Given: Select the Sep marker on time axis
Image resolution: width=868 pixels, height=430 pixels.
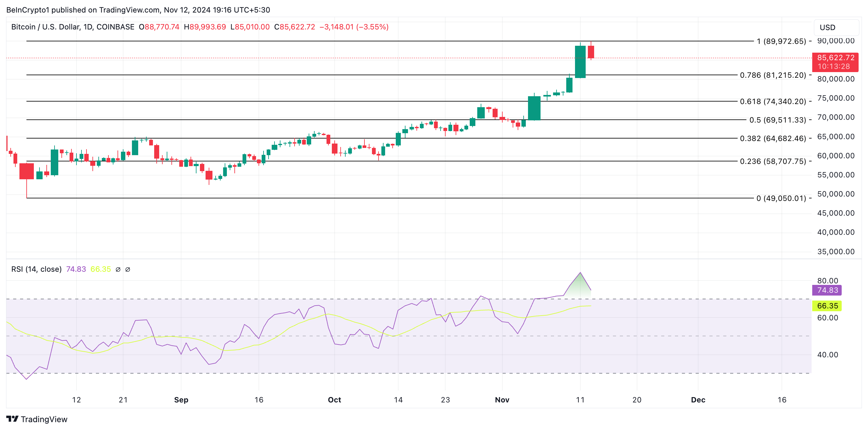Looking at the screenshot, I should pyautogui.click(x=181, y=400).
